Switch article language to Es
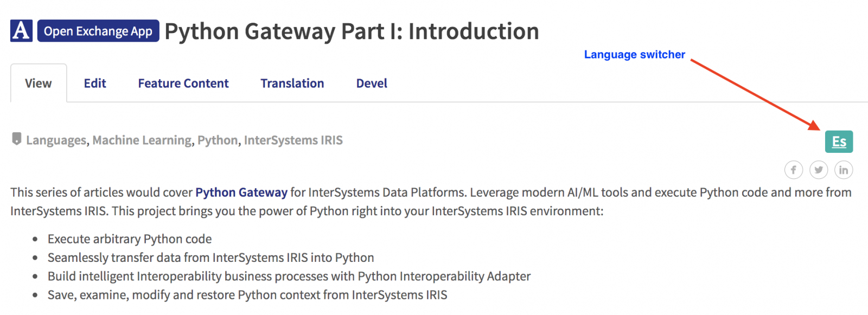Screen dimensions: 868x315 [x=839, y=142]
